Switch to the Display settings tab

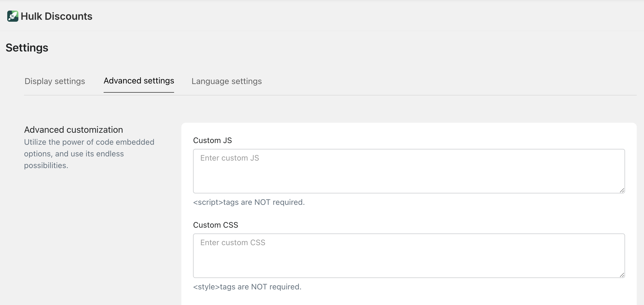pos(55,81)
